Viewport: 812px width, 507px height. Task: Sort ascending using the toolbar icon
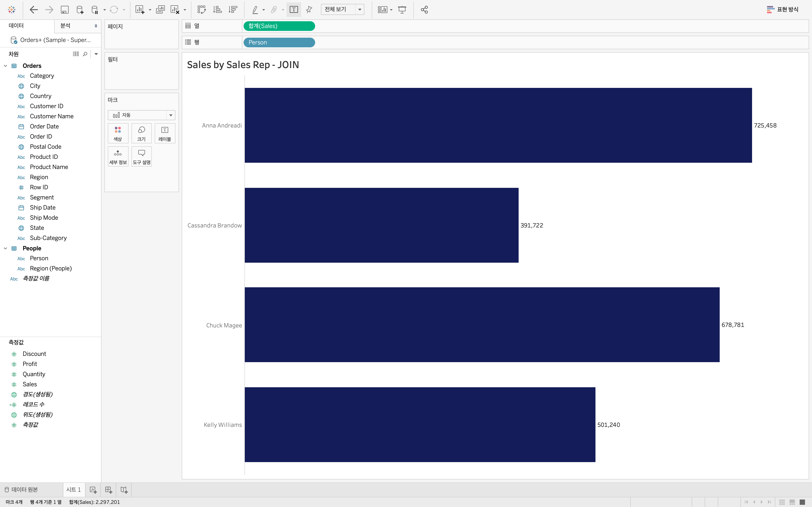[217, 10]
